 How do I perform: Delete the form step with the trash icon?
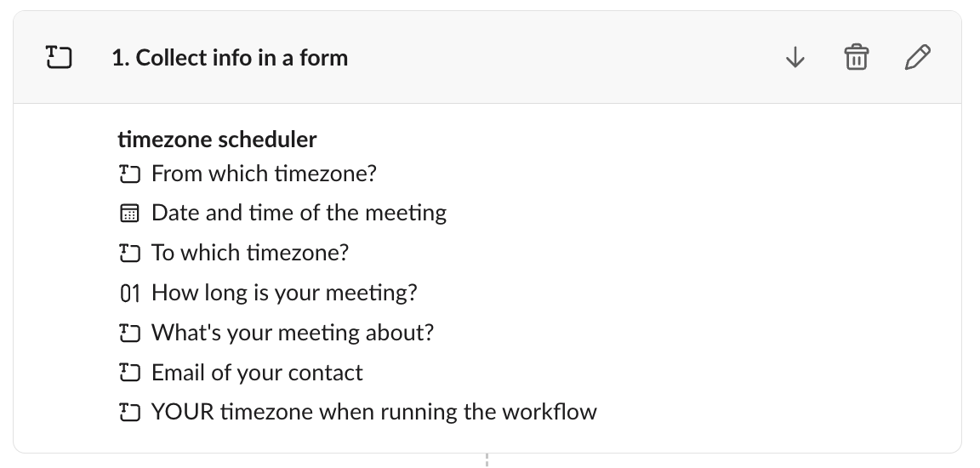pos(856,58)
